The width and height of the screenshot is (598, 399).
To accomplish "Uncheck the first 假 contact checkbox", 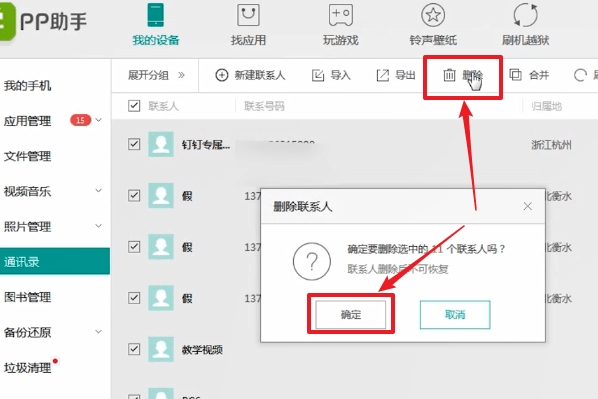I will 134,196.
